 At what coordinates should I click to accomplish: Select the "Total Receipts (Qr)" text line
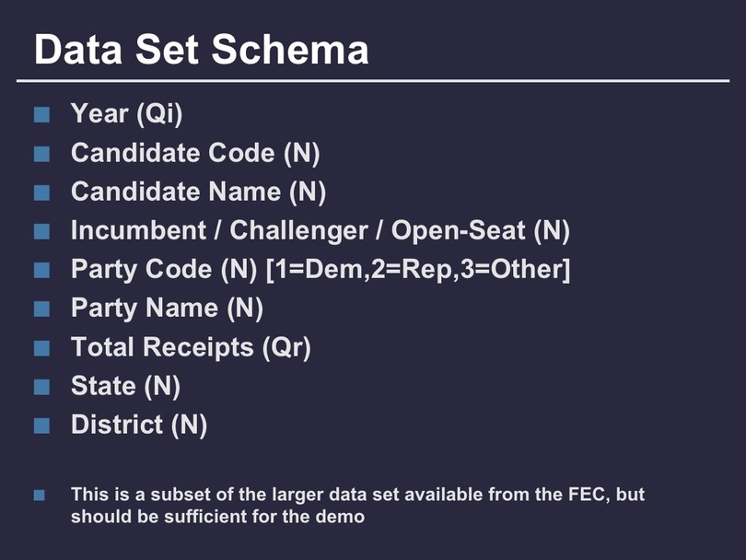click(x=191, y=347)
